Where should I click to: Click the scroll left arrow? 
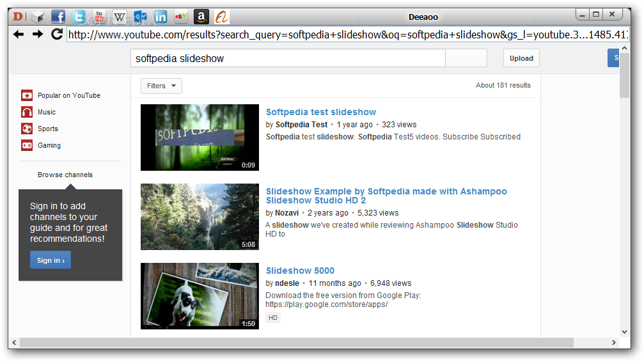click(x=14, y=342)
